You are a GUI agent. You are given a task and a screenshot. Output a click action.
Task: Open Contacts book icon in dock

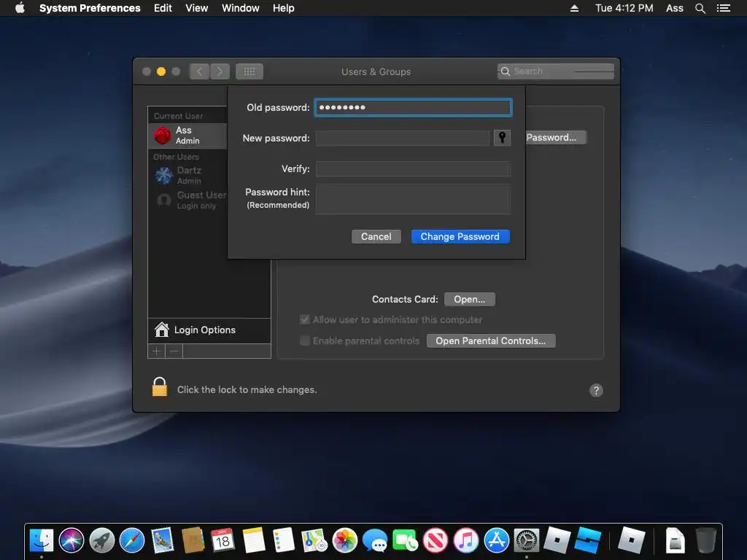click(193, 540)
